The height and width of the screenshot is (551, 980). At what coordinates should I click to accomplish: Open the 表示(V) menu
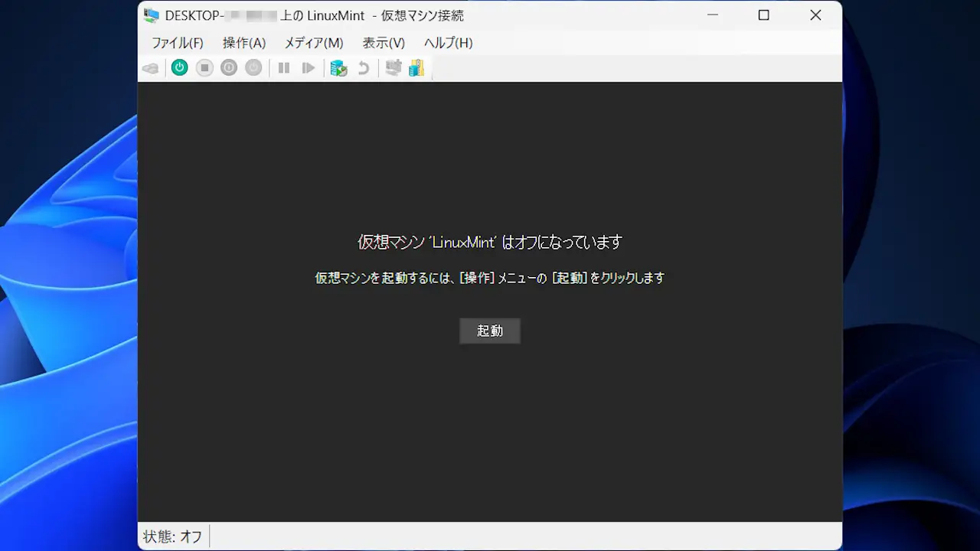pos(384,43)
